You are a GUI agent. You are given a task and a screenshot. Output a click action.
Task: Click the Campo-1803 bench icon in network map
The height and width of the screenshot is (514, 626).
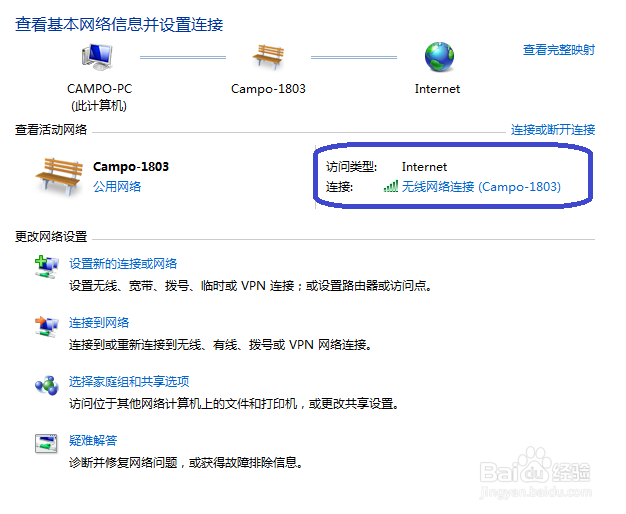click(x=268, y=57)
